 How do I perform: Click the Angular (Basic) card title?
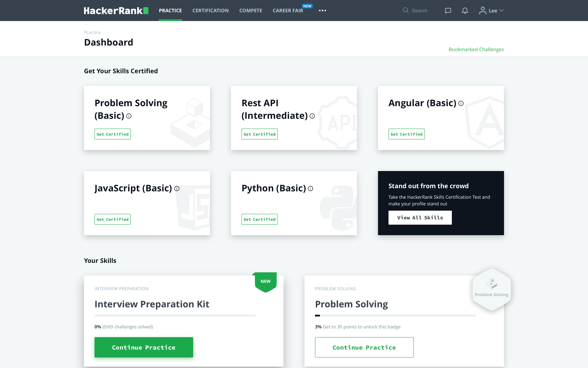click(422, 103)
